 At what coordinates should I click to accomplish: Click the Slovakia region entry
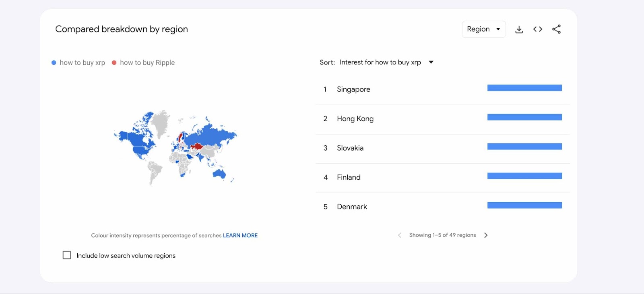pos(350,148)
